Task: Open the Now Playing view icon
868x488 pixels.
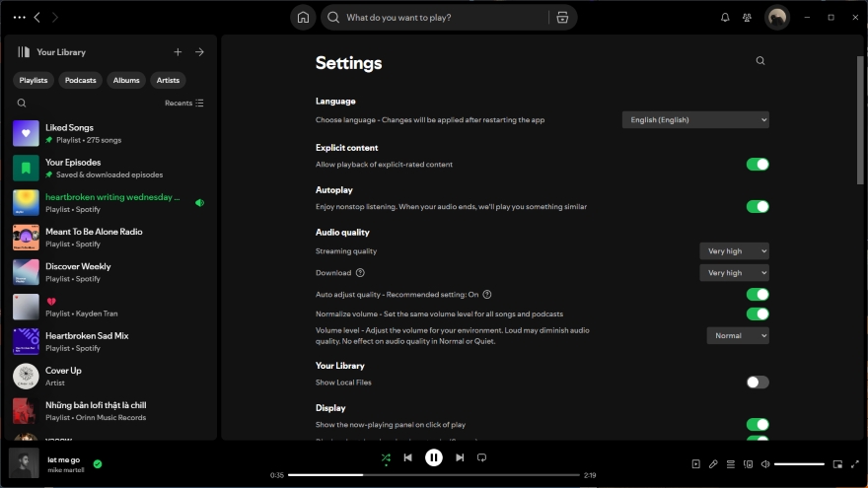Action: (x=695, y=464)
